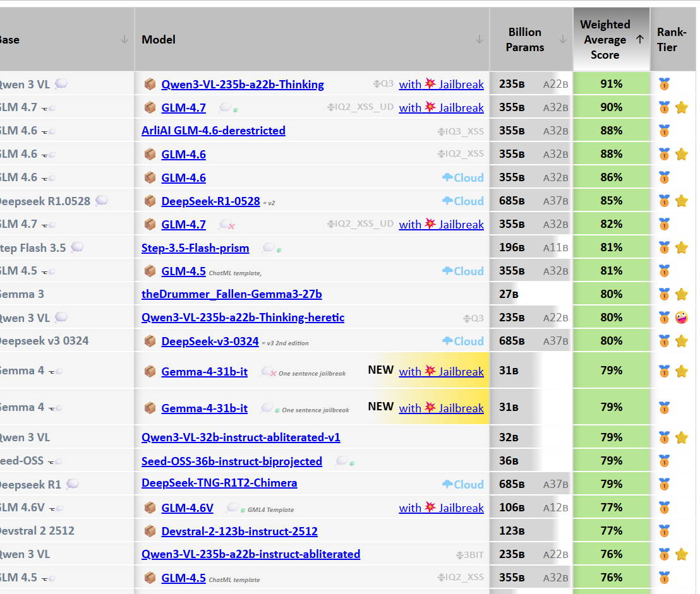Screen dimensions: 700x594
Task: Click the 685B params cell for DeepSeek-R1-0528
Action: click(x=531, y=201)
